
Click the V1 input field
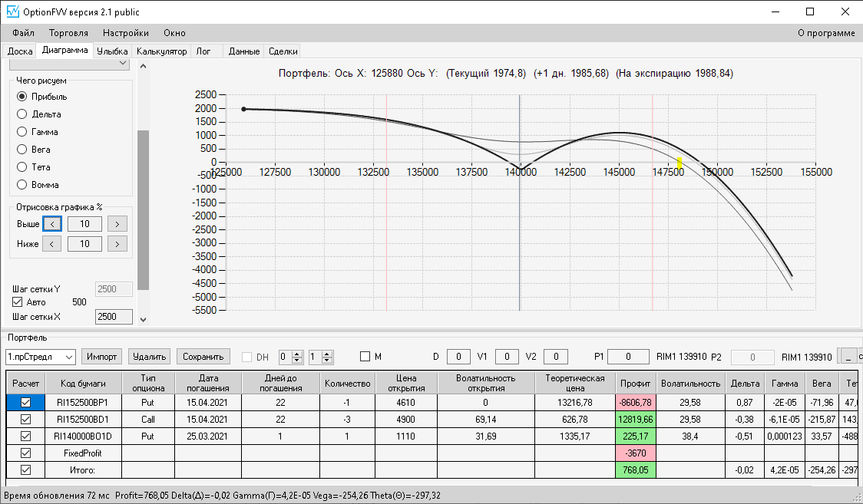tap(507, 357)
